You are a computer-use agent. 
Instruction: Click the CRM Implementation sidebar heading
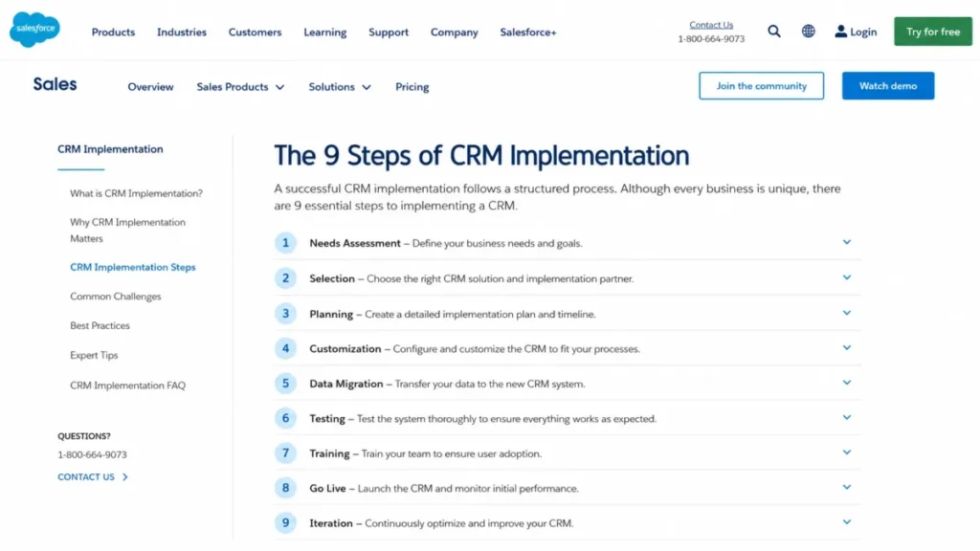[x=110, y=149]
